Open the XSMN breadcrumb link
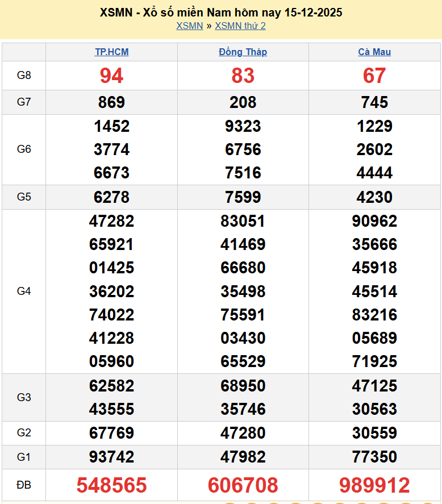 [189, 26]
